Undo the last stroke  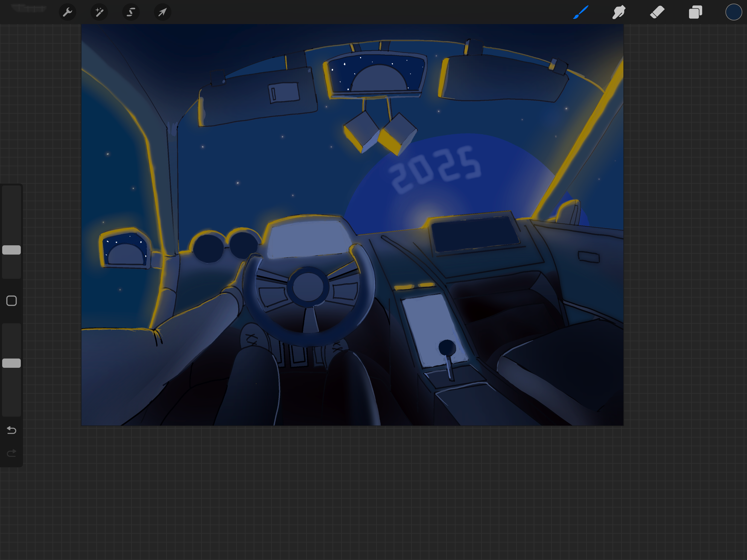(x=11, y=430)
